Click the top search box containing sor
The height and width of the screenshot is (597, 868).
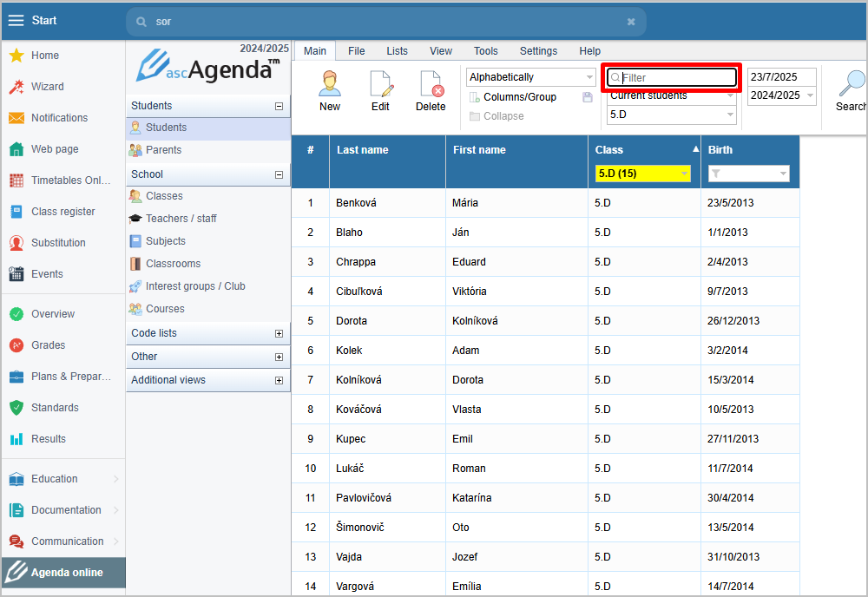386,22
